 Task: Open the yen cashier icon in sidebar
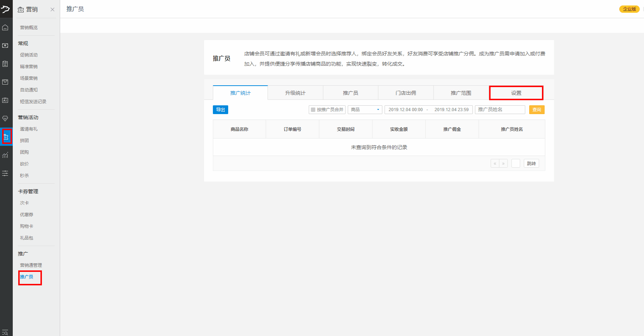(5, 46)
